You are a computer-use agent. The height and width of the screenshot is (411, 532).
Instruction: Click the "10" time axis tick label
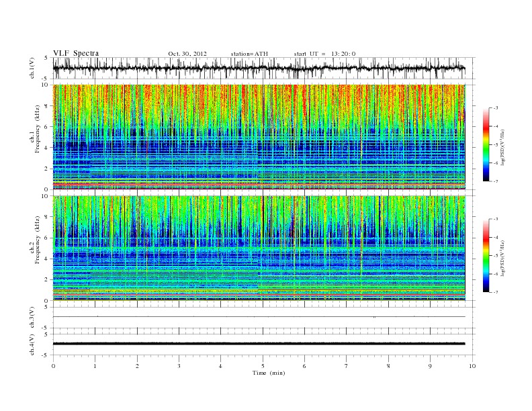(x=472, y=366)
